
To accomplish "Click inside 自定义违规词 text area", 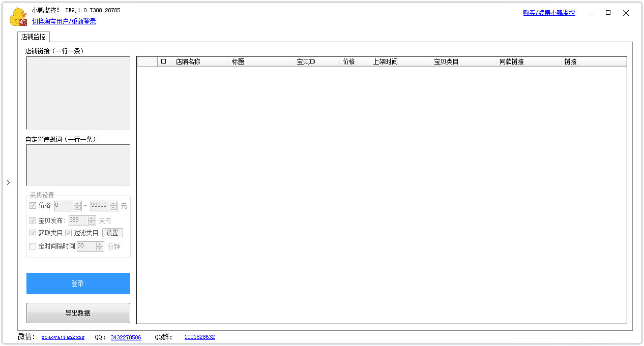I will pos(78,165).
